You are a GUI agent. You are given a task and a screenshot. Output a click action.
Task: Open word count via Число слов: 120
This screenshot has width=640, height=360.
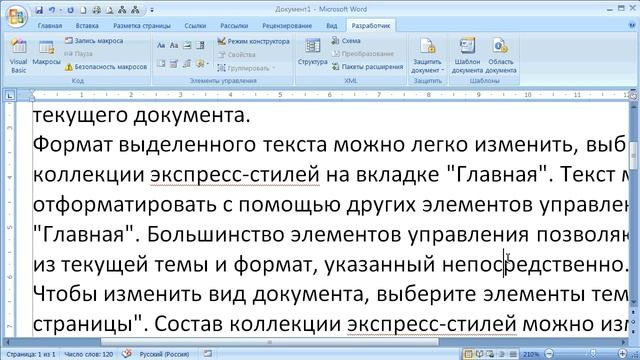[88, 354]
